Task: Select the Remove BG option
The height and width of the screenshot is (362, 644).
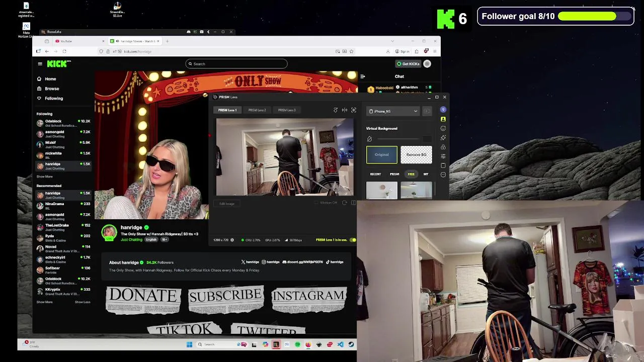Action: click(x=416, y=155)
